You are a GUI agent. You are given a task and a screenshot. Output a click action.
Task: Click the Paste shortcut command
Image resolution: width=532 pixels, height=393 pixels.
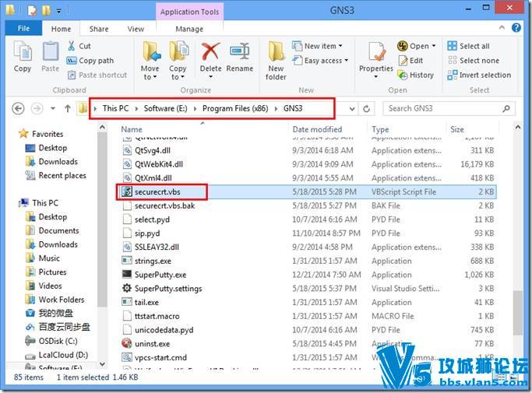(x=97, y=75)
